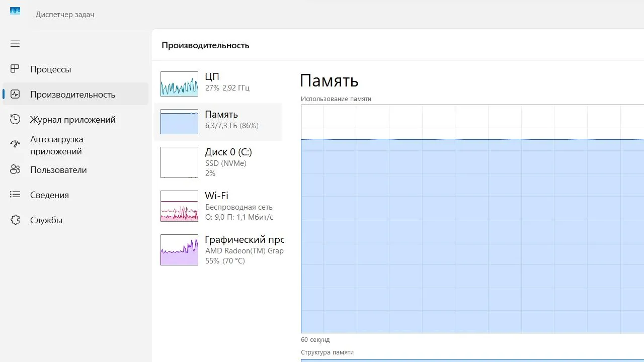Click the Структура памяти label
Image resolution: width=644 pixels, height=362 pixels.
click(327, 352)
